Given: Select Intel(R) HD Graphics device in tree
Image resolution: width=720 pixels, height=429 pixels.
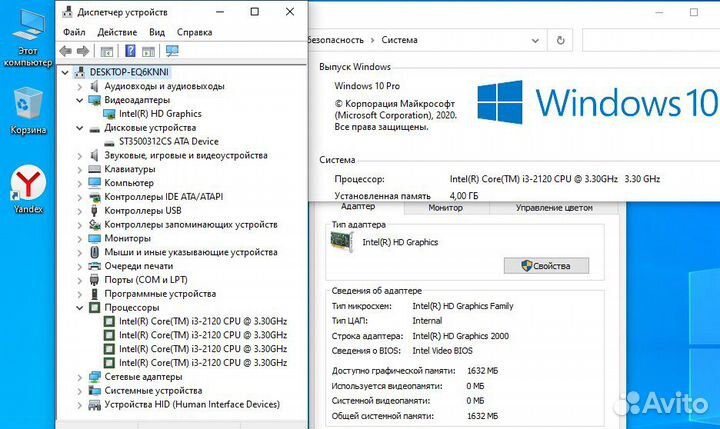Looking at the screenshot, I should 160,113.
